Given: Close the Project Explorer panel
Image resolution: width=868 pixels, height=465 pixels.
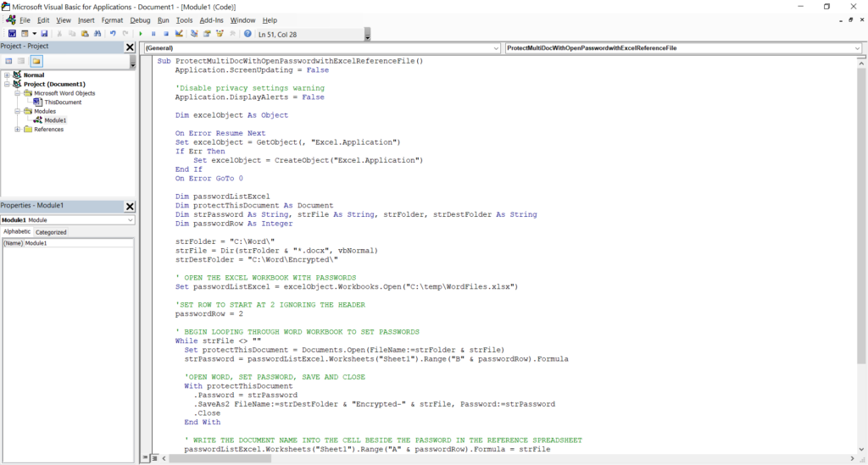Looking at the screenshot, I should pyautogui.click(x=130, y=47).
